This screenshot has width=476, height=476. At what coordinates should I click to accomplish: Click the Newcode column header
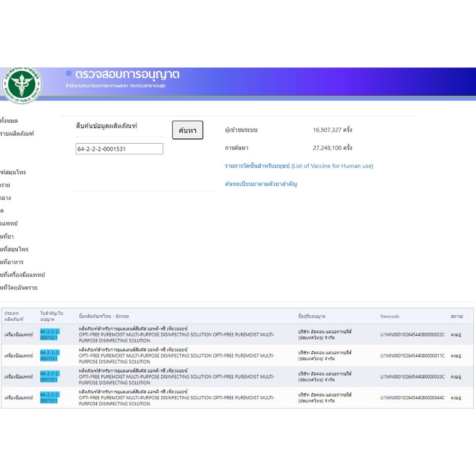[x=390, y=316]
